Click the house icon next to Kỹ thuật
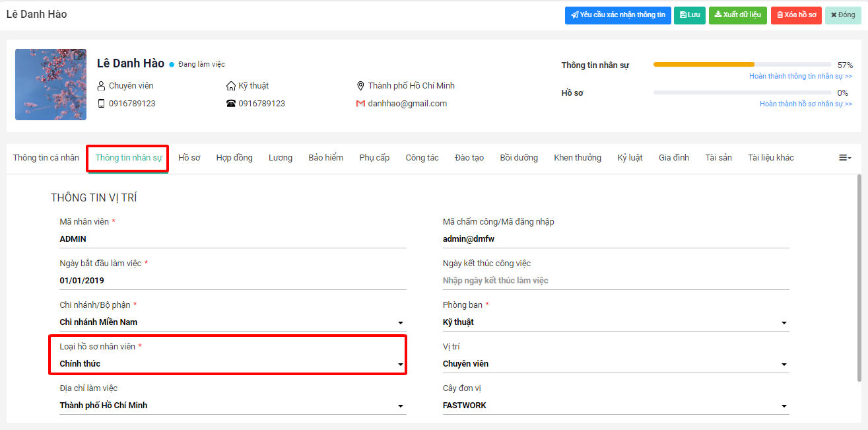 point(231,86)
